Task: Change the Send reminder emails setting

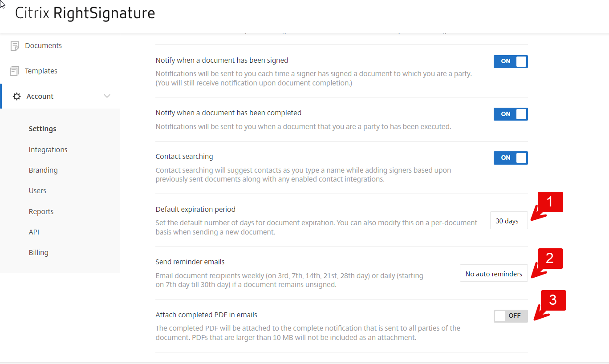Action: [493, 273]
